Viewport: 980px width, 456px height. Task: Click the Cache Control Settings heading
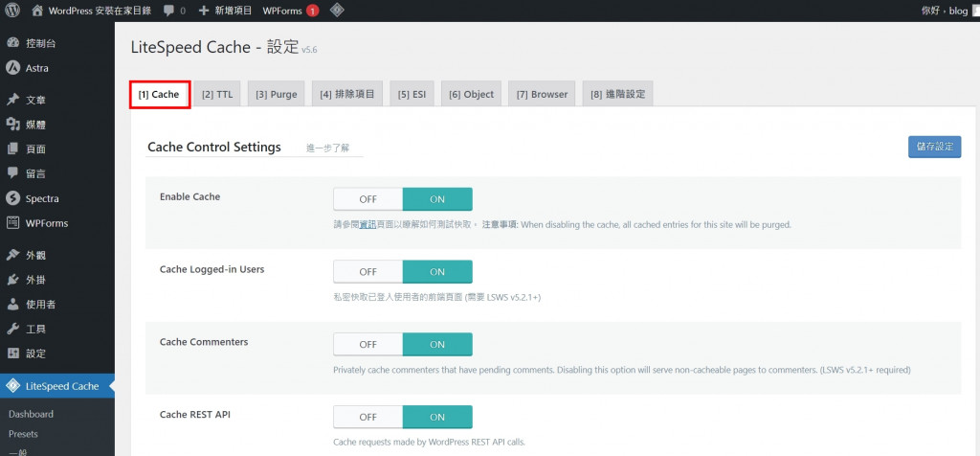[214, 147]
